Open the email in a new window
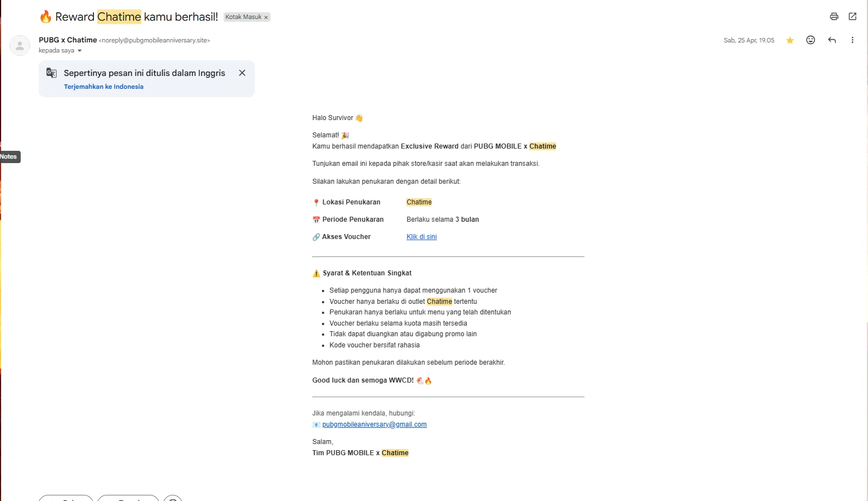Image resolution: width=868 pixels, height=501 pixels. point(852,17)
